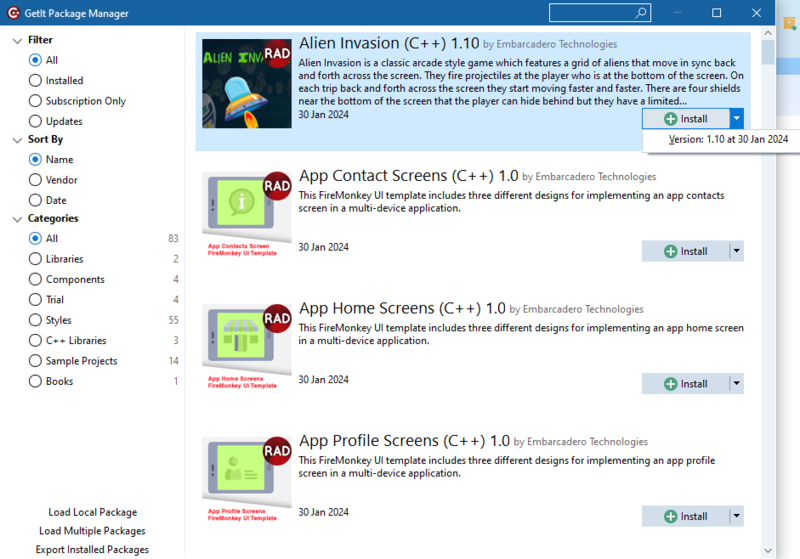Select the Components category
This screenshot has height=559, width=800.
click(35, 280)
